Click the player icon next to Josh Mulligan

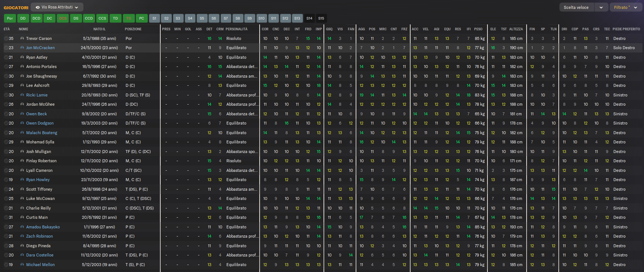coord(22,152)
